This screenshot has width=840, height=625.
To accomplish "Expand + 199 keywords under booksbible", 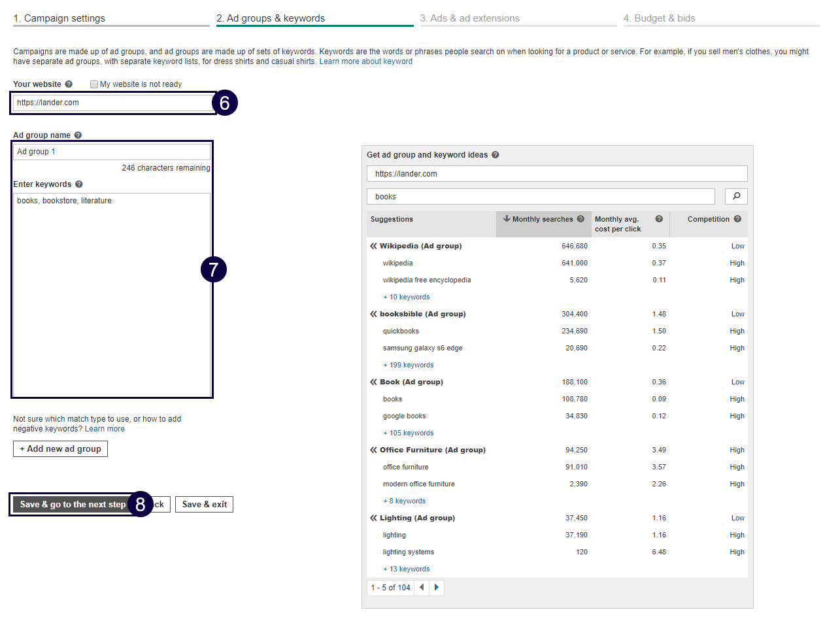I will pyautogui.click(x=408, y=365).
